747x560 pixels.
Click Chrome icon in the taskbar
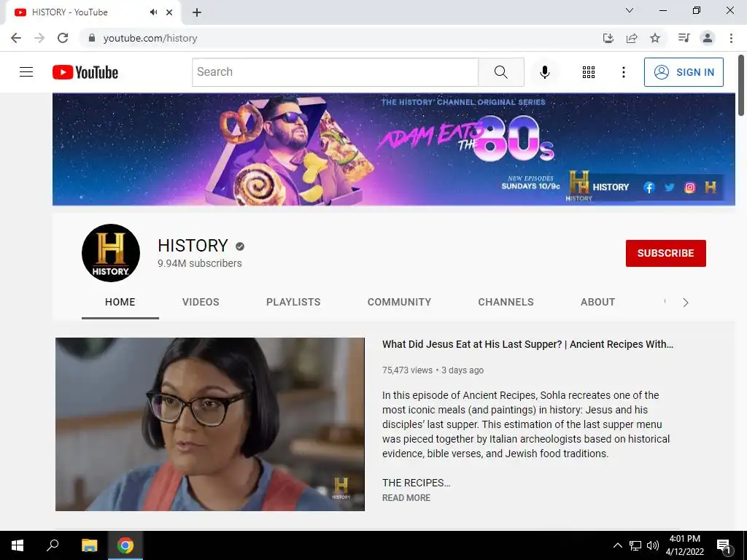(x=125, y=545)
